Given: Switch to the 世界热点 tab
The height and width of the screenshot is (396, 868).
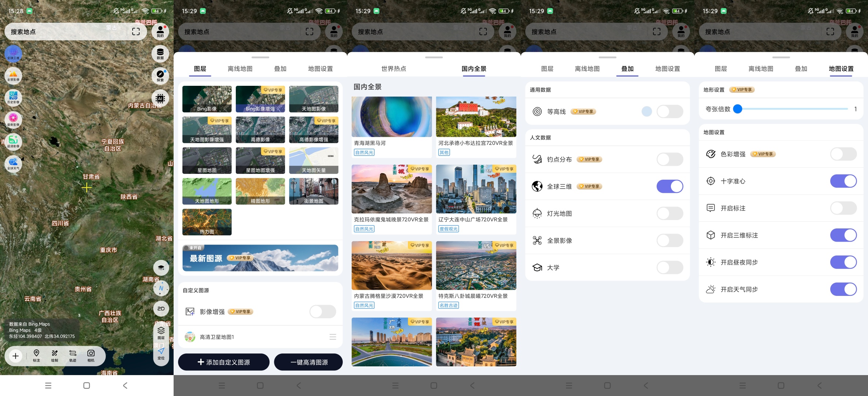Looking at the screenshot, I should point(394,69).
